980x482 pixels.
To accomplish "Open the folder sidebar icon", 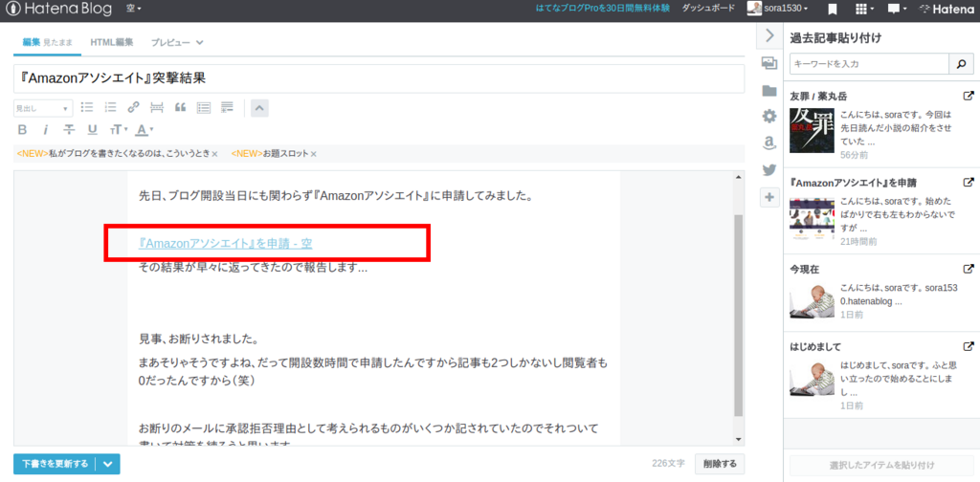I will 769,91.
